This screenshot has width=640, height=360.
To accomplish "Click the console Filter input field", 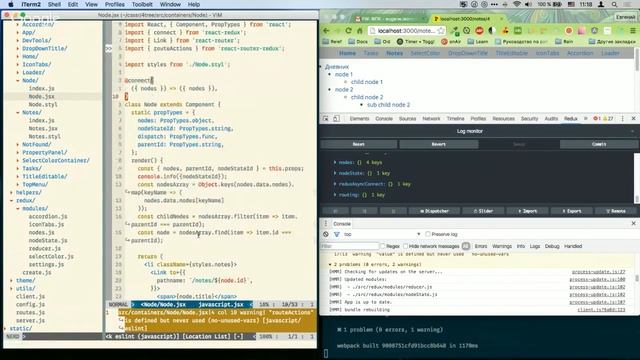I will click(350, 246).
